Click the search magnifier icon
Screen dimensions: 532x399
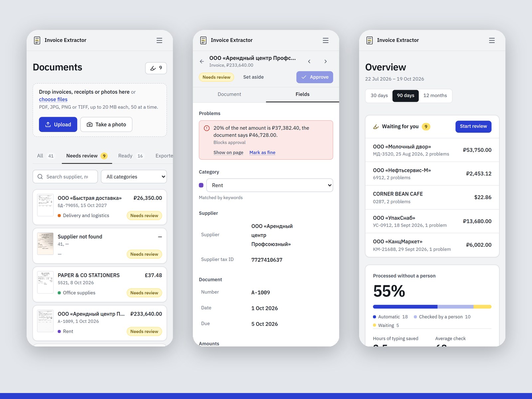(x=40, y=177)
